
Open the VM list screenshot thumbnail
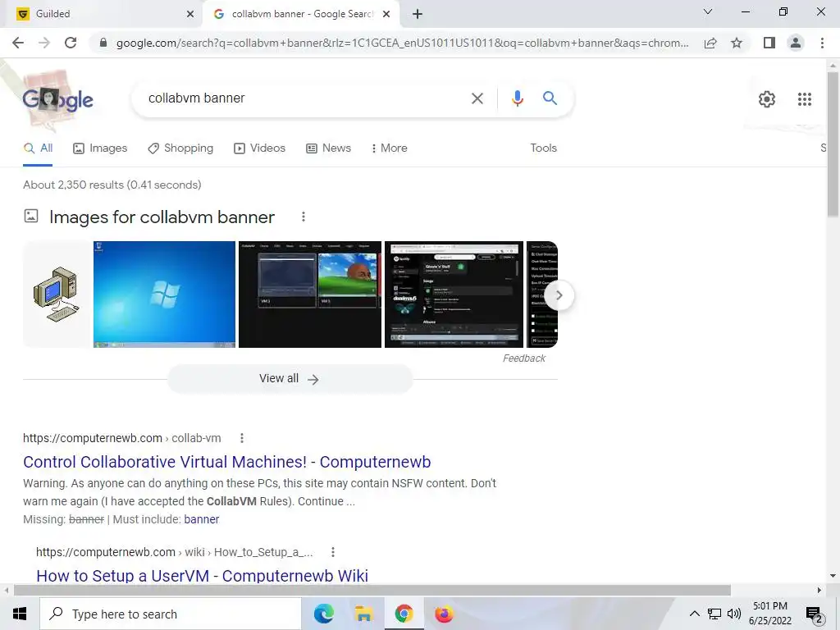coord(309,294)
